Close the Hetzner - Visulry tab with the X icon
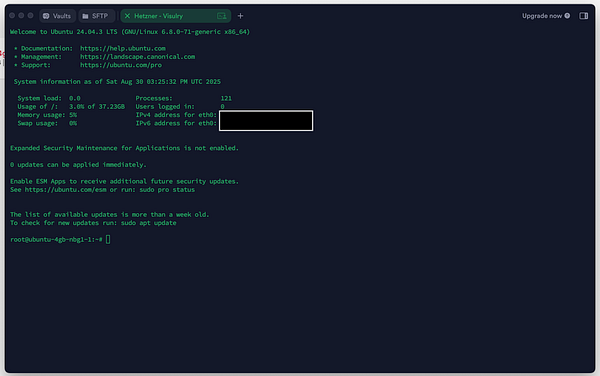 (127, 16)
